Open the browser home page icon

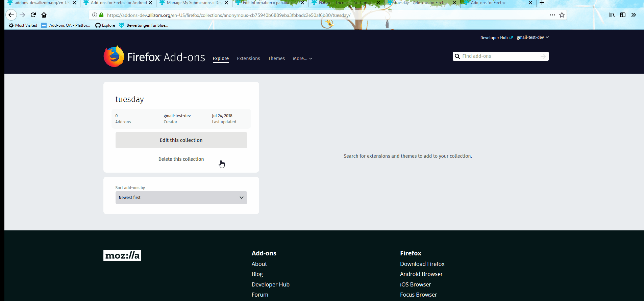click(44, 15)
